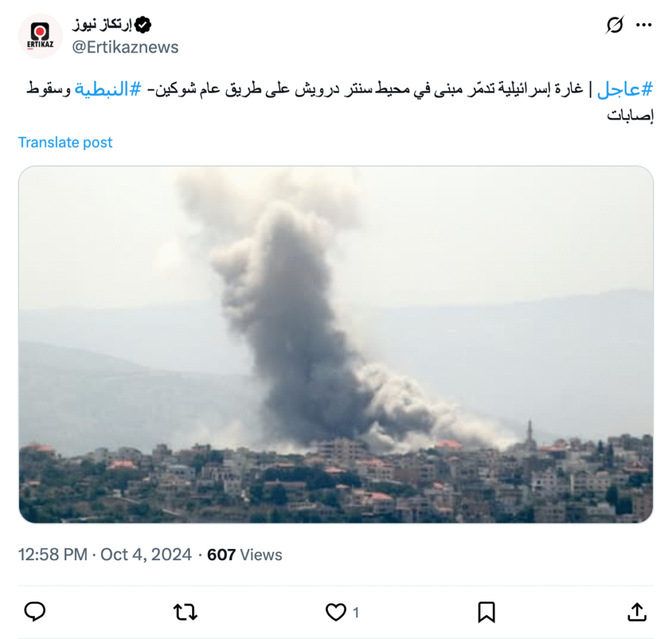Click the verified badge beside إرتكاز نيوز
This screenshot has height=639, width=672.
click(x=142, y=25)
